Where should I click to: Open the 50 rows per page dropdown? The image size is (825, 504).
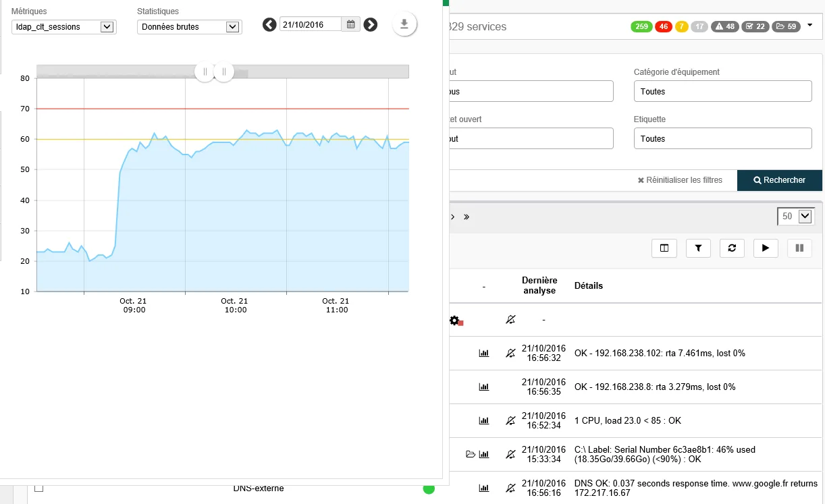[x=796, y=217]
